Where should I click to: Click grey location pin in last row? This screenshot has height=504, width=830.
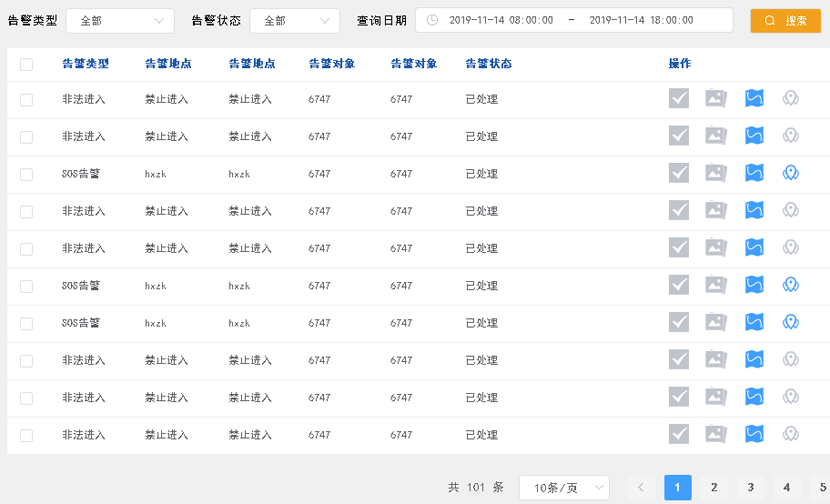[x=791, y=435]
